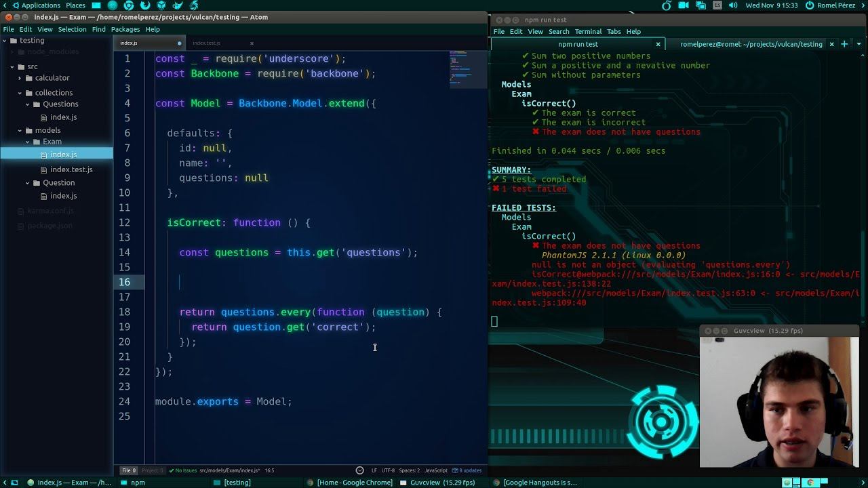This screenshot has width=868, height=488.
Task: Open the terminal's Terminal menu
Action: point(588,32)
